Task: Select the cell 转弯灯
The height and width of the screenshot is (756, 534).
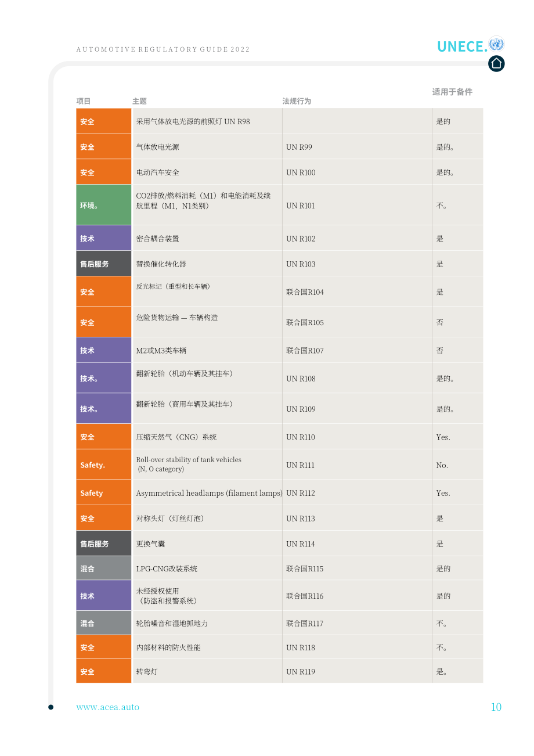Action: tap(207, 671)
